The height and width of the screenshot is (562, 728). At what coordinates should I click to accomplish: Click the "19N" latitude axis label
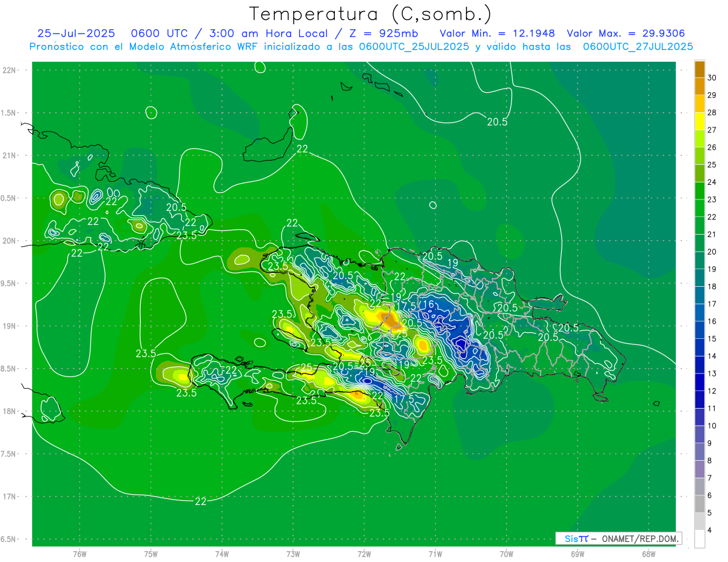10,326
